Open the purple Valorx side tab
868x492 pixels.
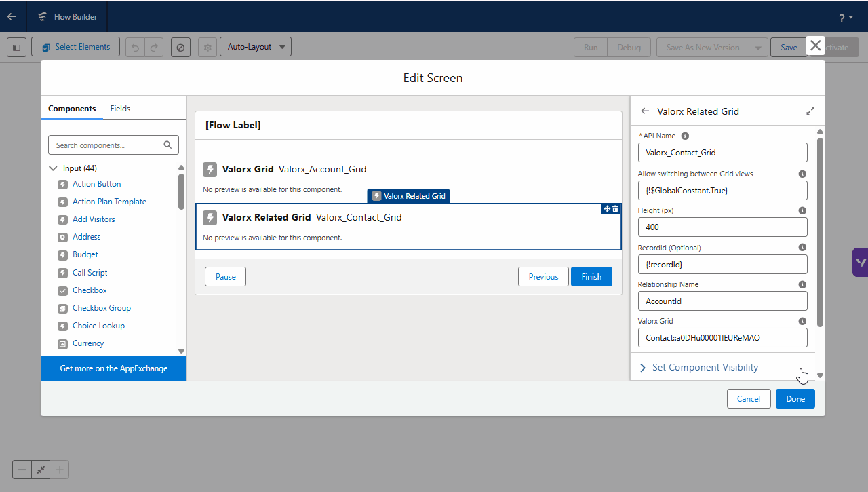pyautogui.click(x=860, y=262)
